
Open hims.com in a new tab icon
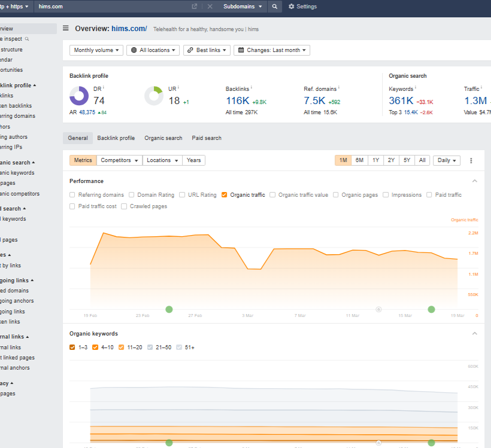[x=195, y=7]
